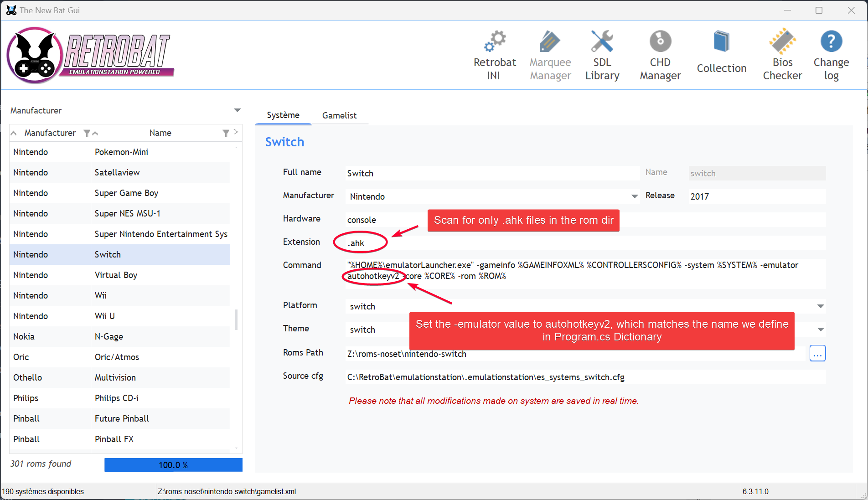
Task: Filter the Name column
Action: (x=226, y=133)
